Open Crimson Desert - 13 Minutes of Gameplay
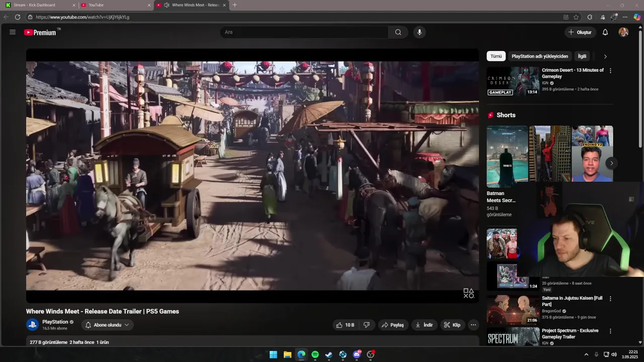The height and width of the screenshot is (362, 644). [x=573, y=73]
